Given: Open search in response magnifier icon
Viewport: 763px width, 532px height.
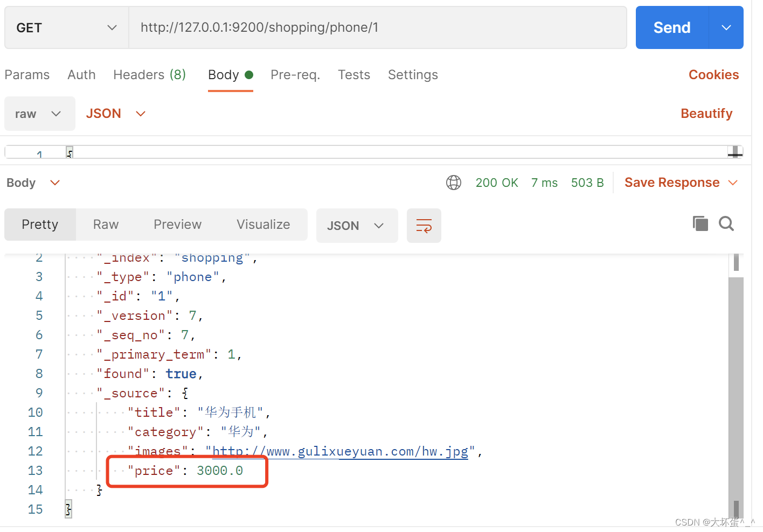Looking at the screenshot, I should 726,223.
